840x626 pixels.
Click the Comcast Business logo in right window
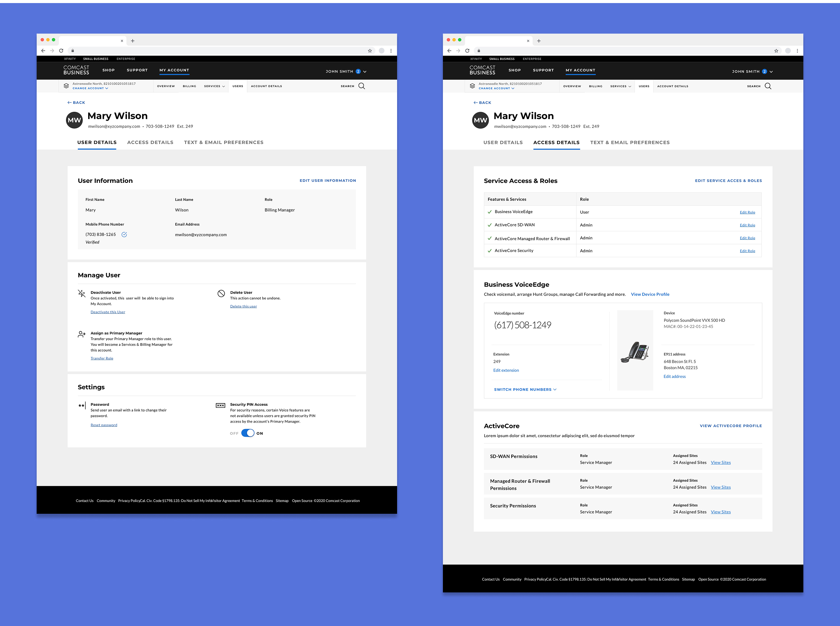[482, 70]
